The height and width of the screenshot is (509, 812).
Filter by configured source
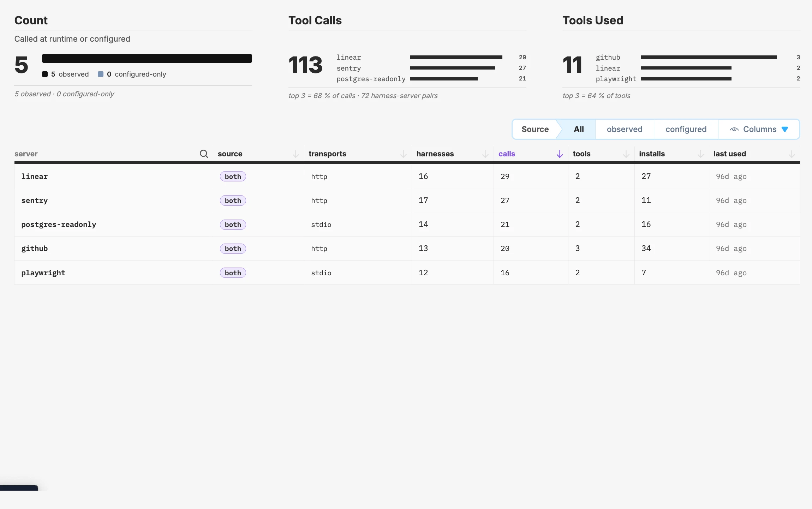[x=686, y=129]
